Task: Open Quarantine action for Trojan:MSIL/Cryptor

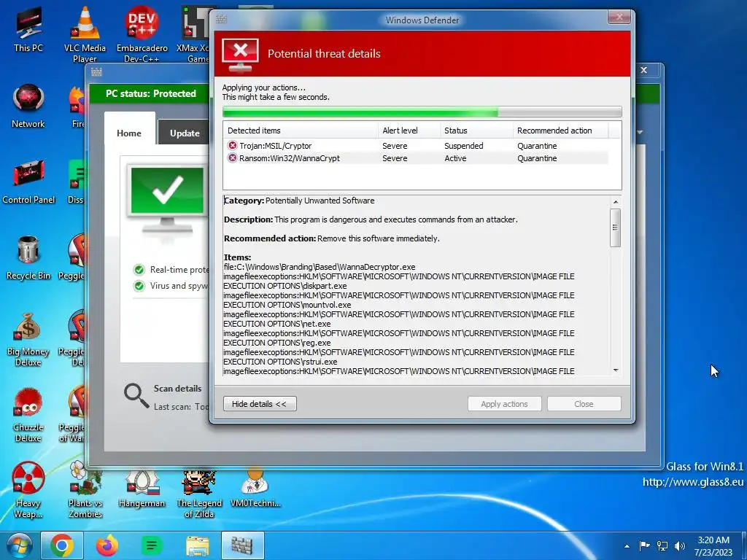Action: [x=537, y=146]
